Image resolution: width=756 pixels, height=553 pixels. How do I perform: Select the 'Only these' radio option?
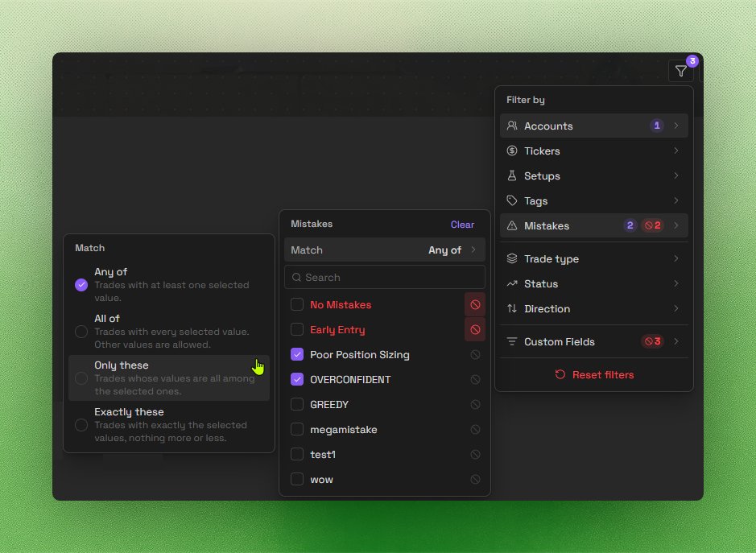coord(81,378)
